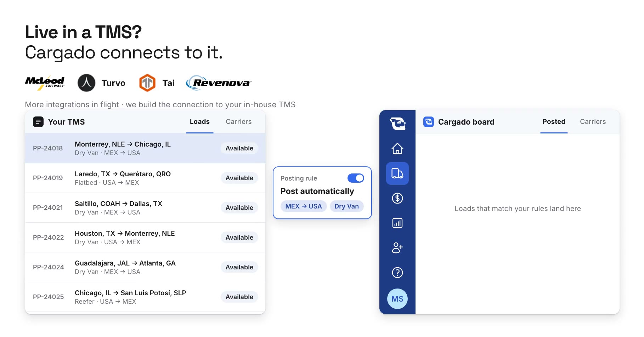
Task: Select load ID PP-24022
Action: [49, 238]
